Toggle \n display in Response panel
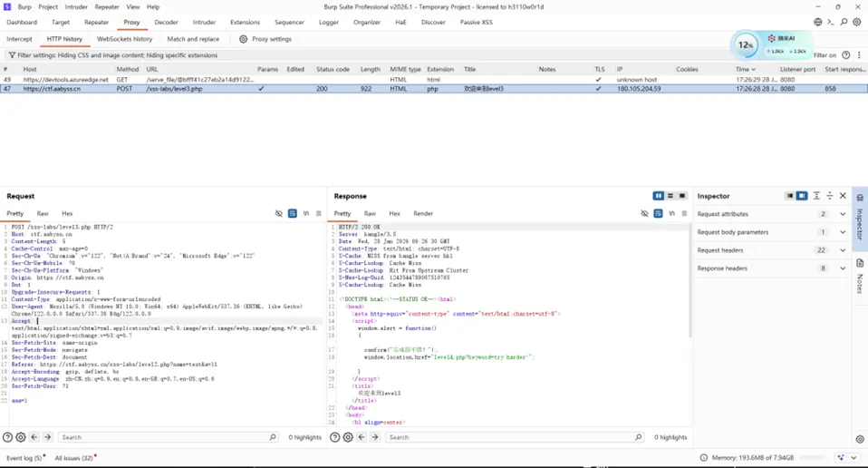This screenshot has height=468, width=868. click(x=671, y=213)
